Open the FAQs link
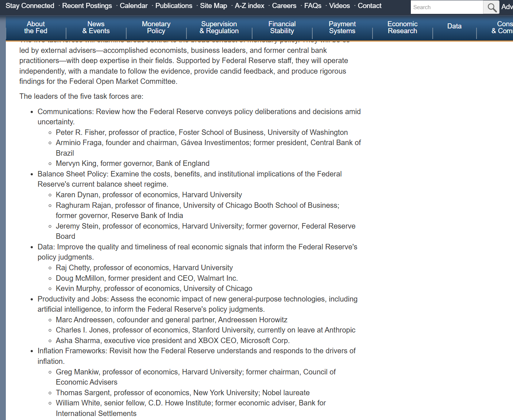 (x=313, y=6)
